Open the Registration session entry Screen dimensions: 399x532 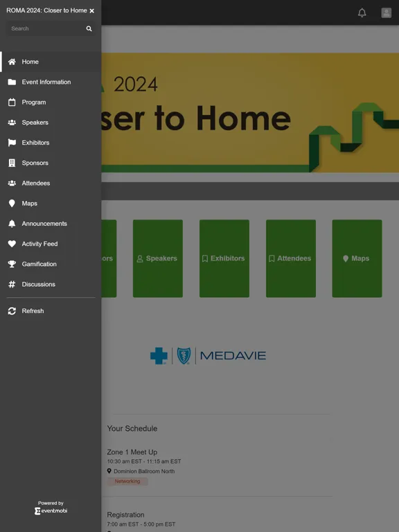tap(125, 515)
